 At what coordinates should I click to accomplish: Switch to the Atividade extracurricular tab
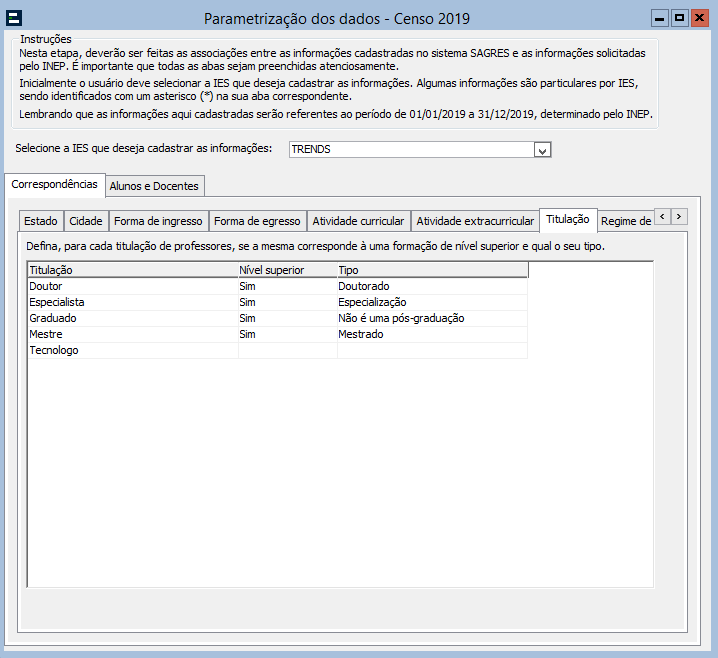[475, 221]
